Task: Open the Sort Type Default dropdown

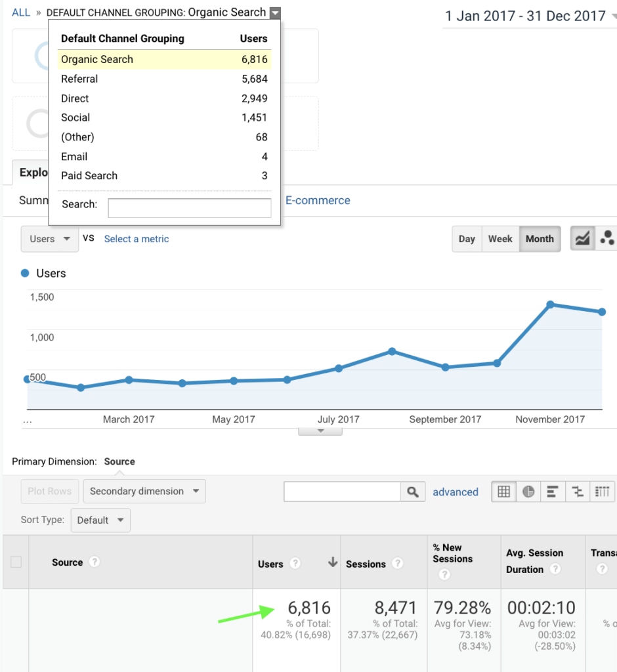Action: pos(100,520)
